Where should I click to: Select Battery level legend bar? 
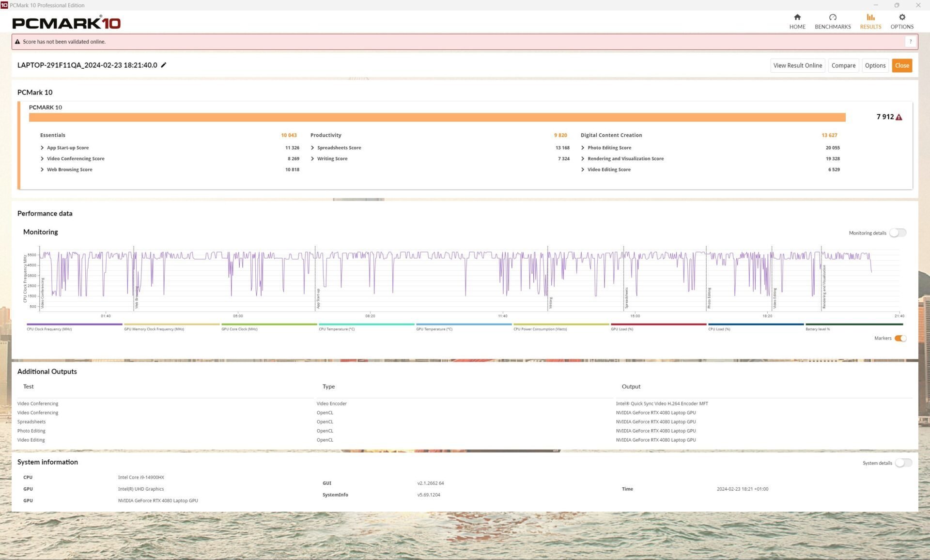[853, 324]
